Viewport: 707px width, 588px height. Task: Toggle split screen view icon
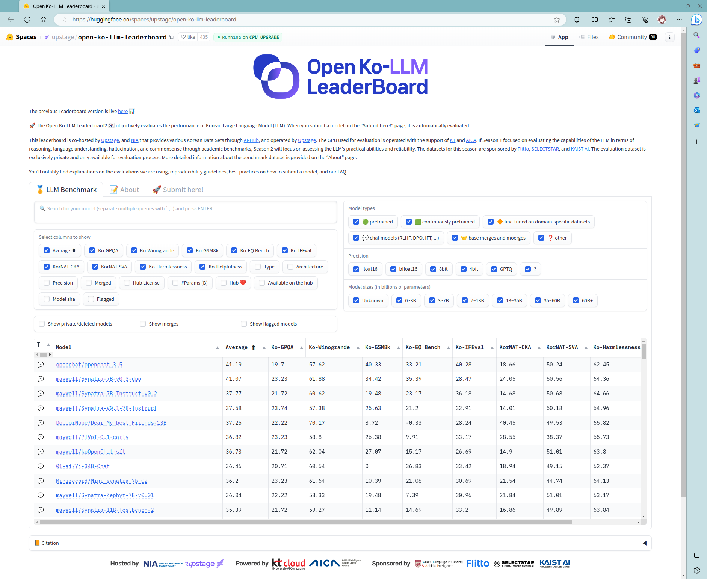coord(595,20)
